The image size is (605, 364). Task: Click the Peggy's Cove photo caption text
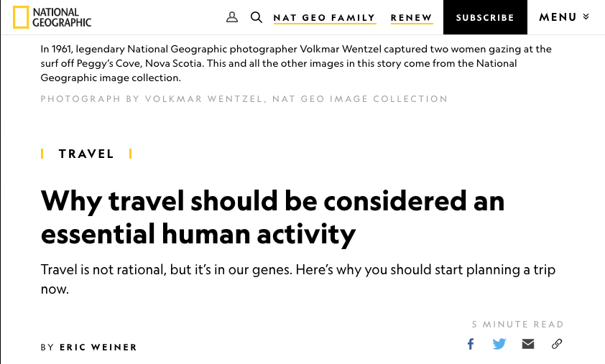(x=295, y=63)
